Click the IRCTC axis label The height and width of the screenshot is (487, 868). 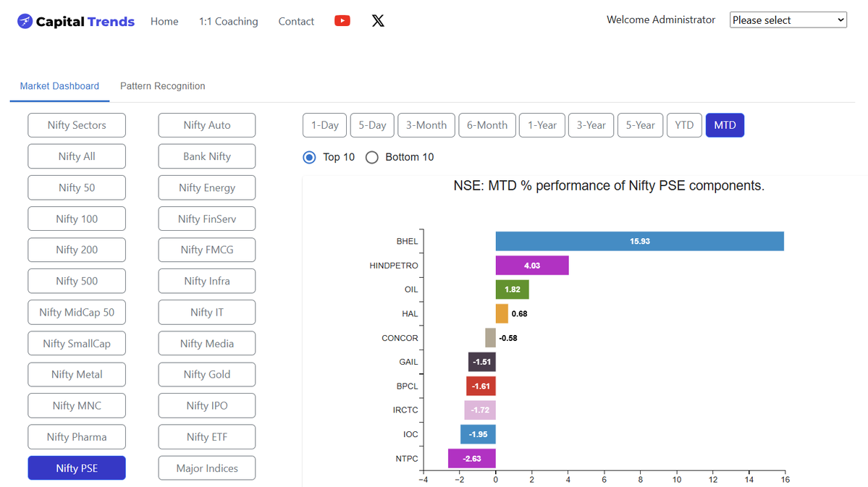[x=405, y=410]
